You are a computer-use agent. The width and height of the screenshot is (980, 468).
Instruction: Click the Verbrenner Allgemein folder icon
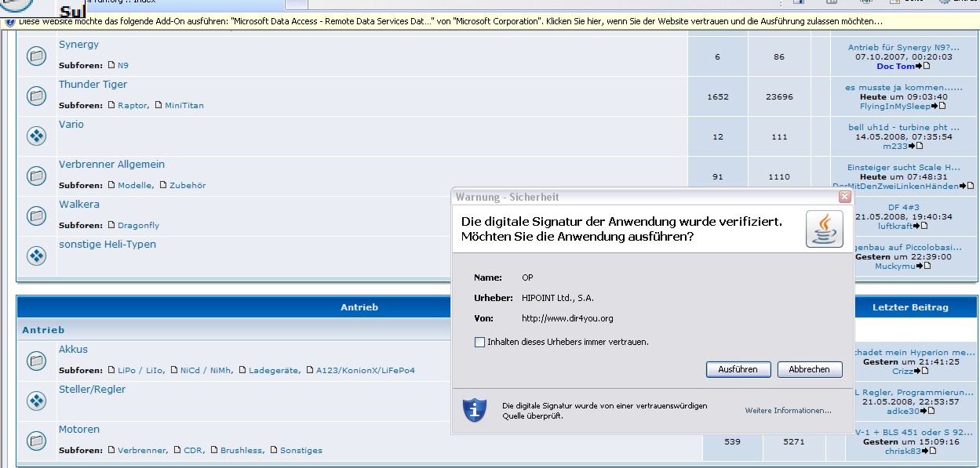(x=36, y=176)
